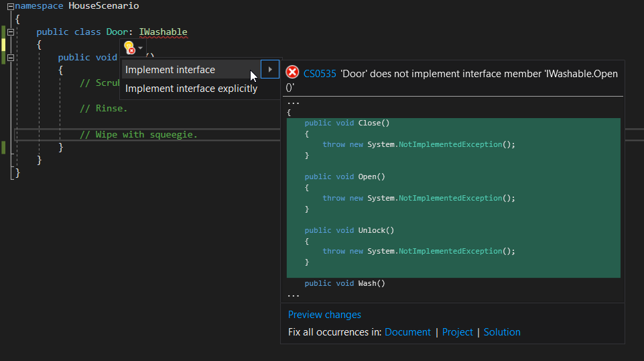This screenshot has height=361, width=644.
Task: Open the lightbulb dropdown arrow
Action: (x=141, y=48)
